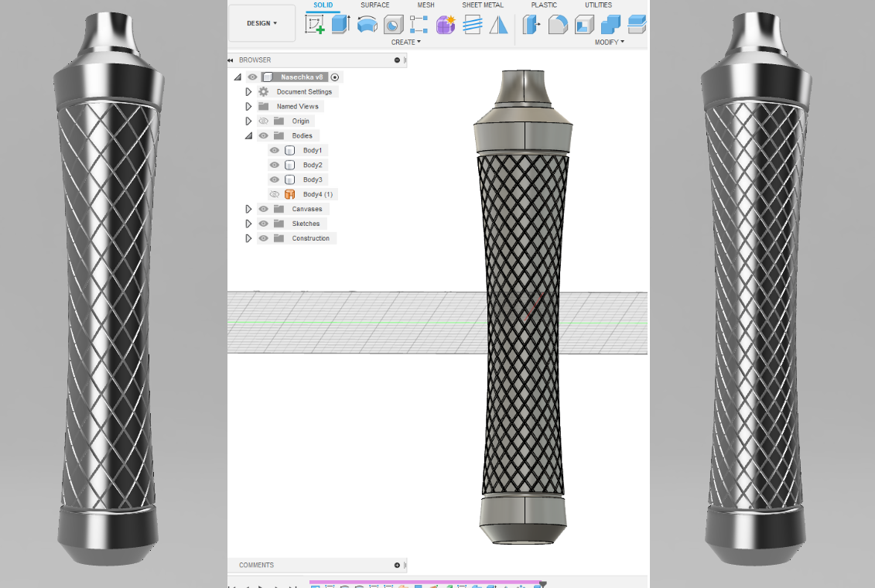Click the Nasechka v8 component icon
This screenshot has width=875, height=588.
[268, 77]
